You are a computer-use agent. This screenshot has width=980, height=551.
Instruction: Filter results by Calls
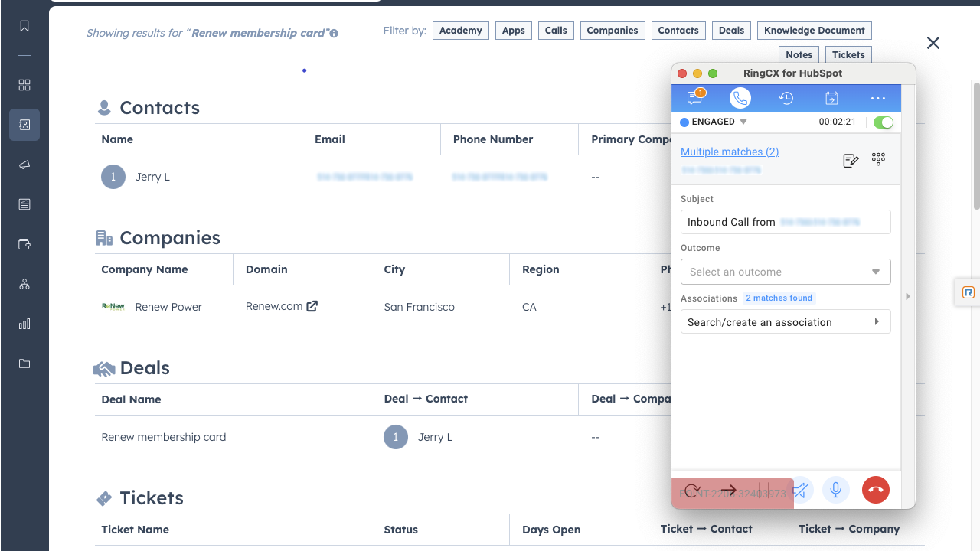556,31
